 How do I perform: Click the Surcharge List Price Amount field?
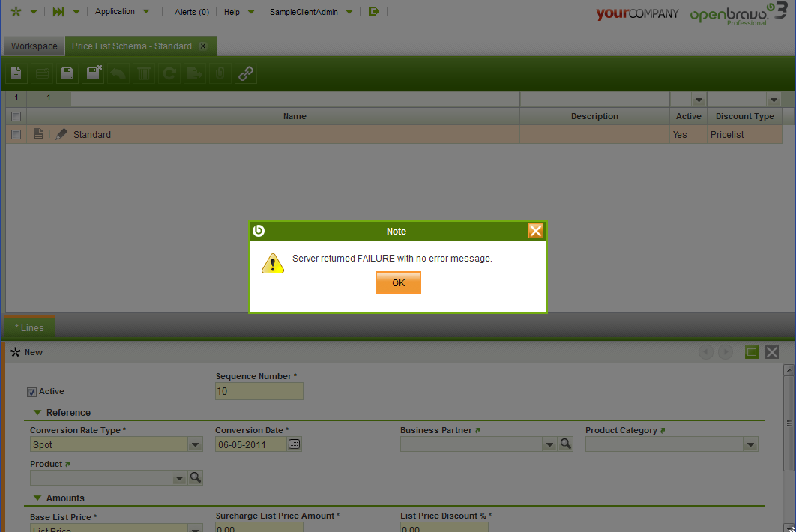[259, 528]
